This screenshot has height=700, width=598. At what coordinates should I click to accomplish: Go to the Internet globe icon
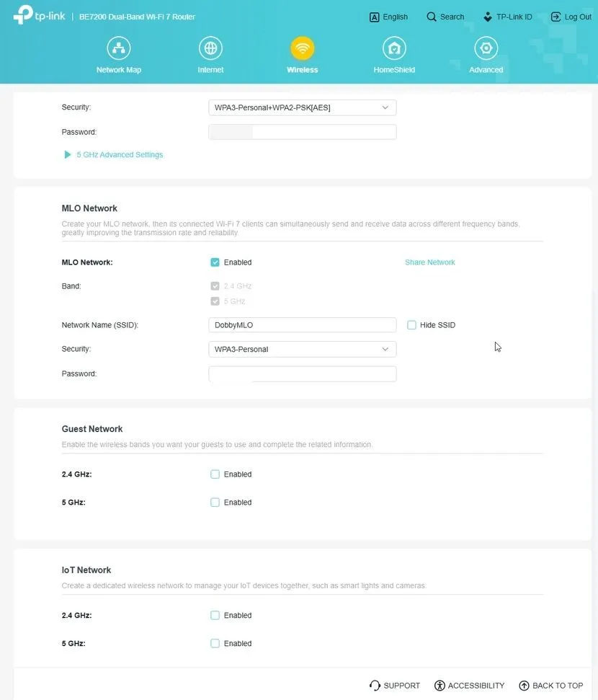pyautogui.click(x=210, y=48)
